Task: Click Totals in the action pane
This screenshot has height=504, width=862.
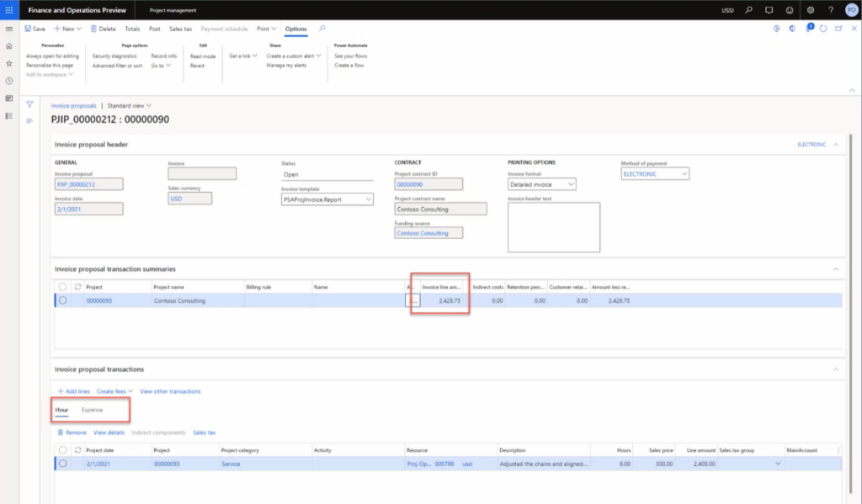Action: coord(132,29)
